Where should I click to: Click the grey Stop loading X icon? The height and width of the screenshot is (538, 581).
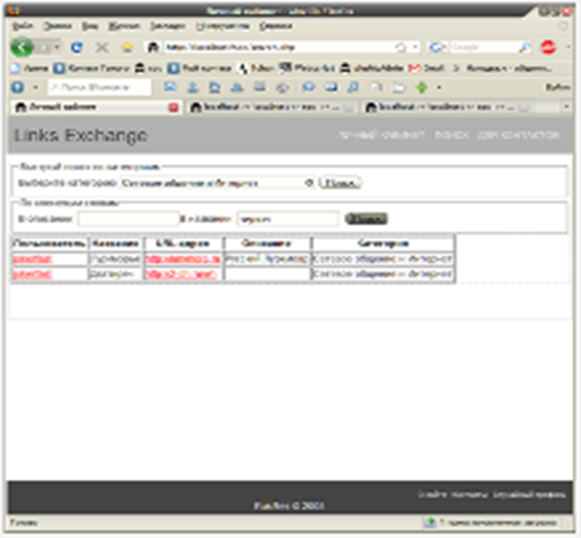(x=102, y=47)
